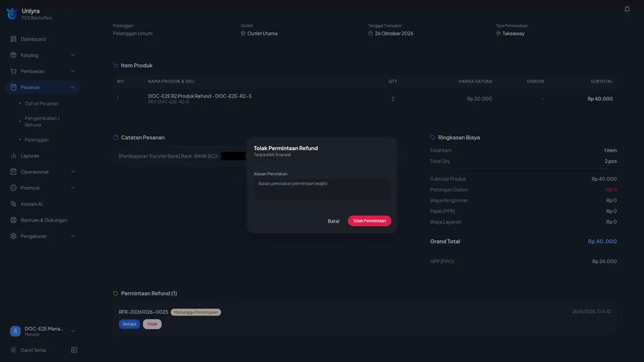Open Pengembalian / Refund submenu item
644x362 pixels.
pos(42,121)
